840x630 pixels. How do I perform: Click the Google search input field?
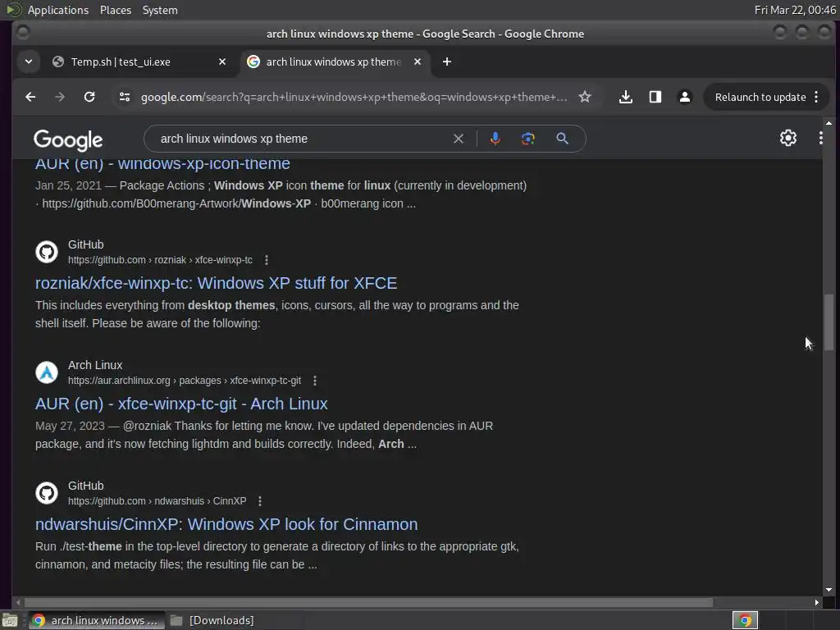tap(303, 139)
